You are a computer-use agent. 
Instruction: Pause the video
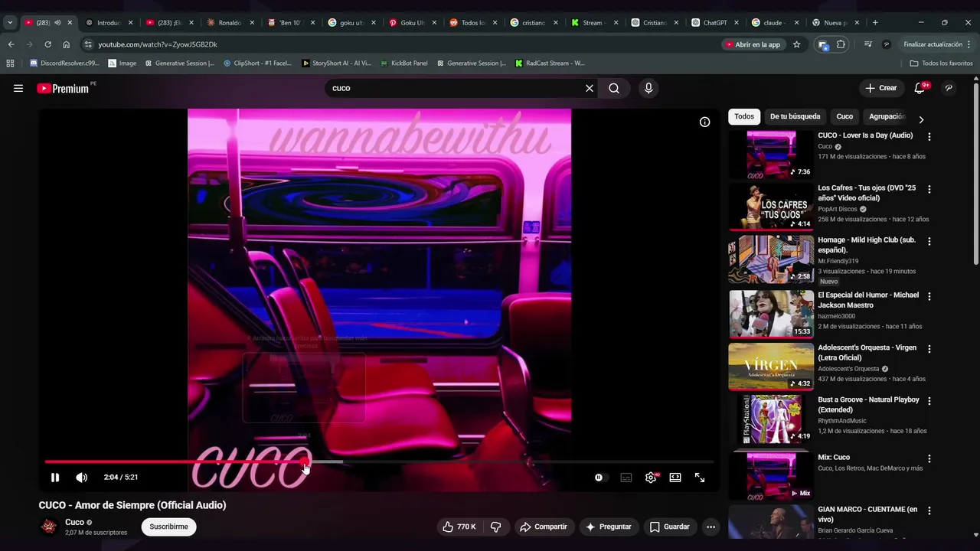point(55,478)
